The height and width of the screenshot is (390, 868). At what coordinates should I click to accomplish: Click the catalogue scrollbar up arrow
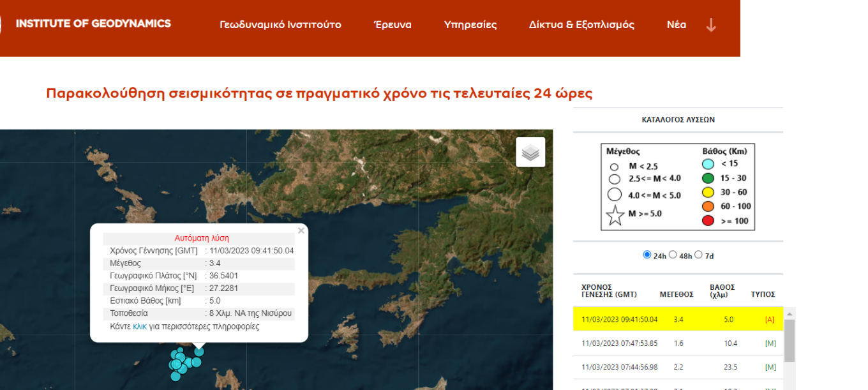pos(789,313)
